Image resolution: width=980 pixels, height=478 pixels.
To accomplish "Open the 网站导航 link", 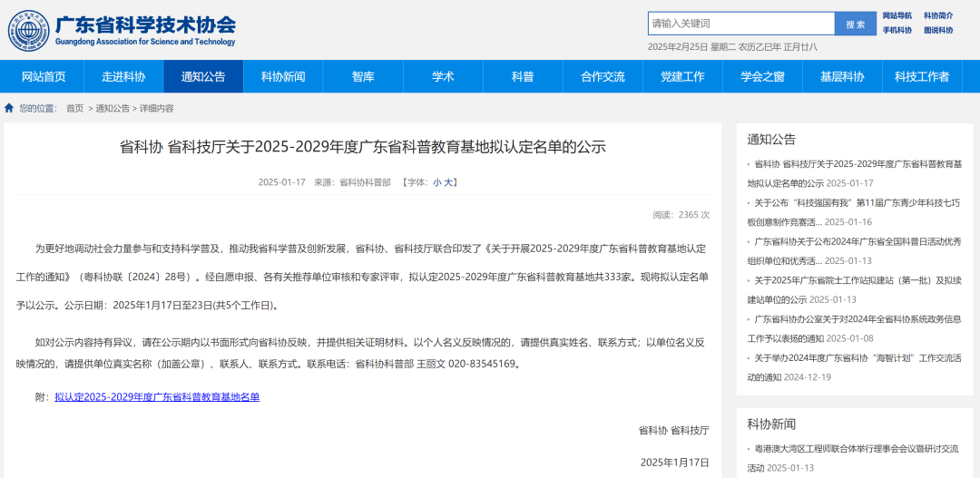I will [x=897, y=15].
